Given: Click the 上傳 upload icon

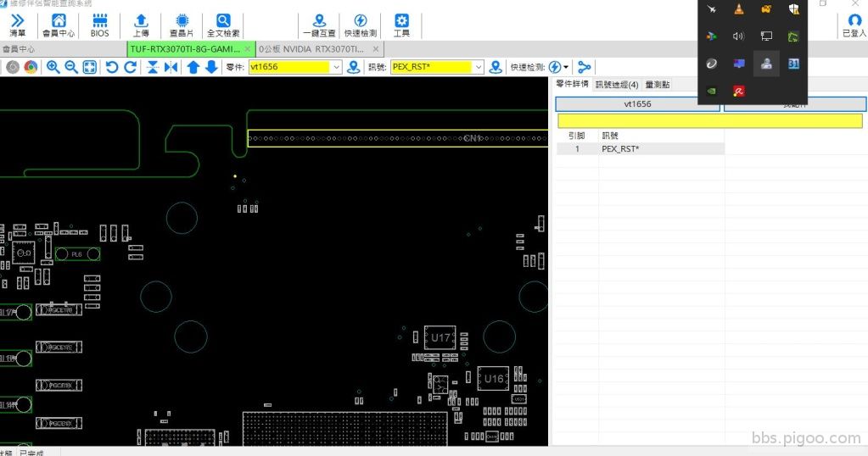Looking at the screenshot, I should click(x=141, y=25).
